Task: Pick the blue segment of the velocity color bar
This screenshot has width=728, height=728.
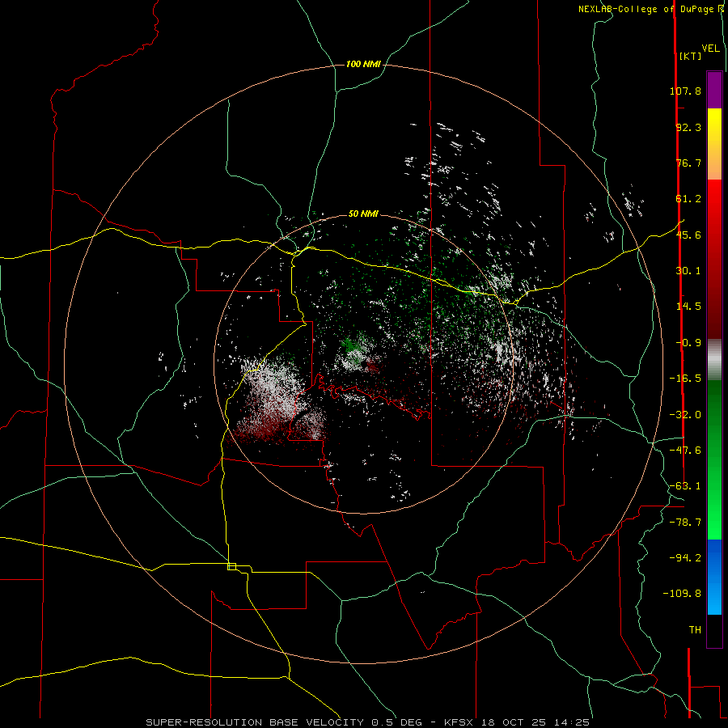Action: pos(714,577)
